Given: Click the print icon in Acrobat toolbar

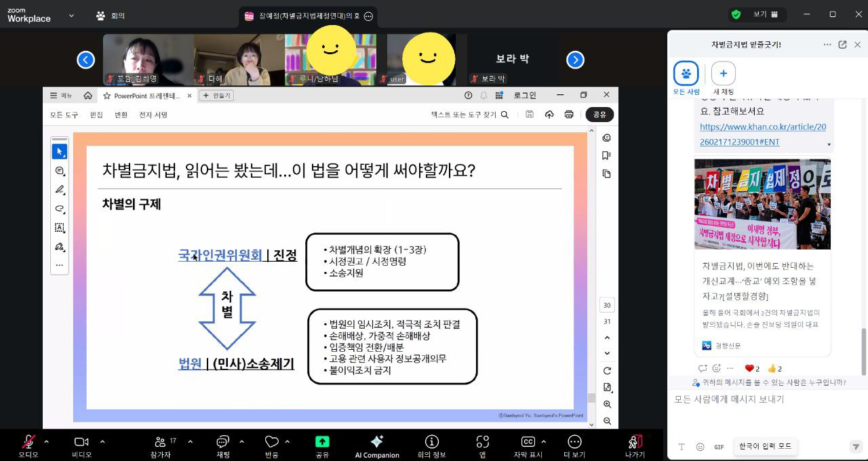Looking at the screenshot, I should pyautogui.click(x=569, y=115).
